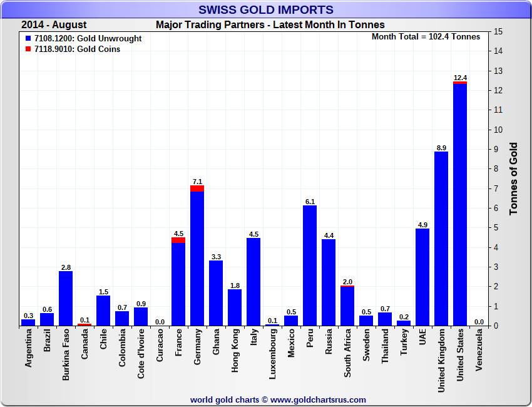Screen dimensions: 532x407
Task: Click the red Gold Coins legend swatch
Action: coord(28,49)
